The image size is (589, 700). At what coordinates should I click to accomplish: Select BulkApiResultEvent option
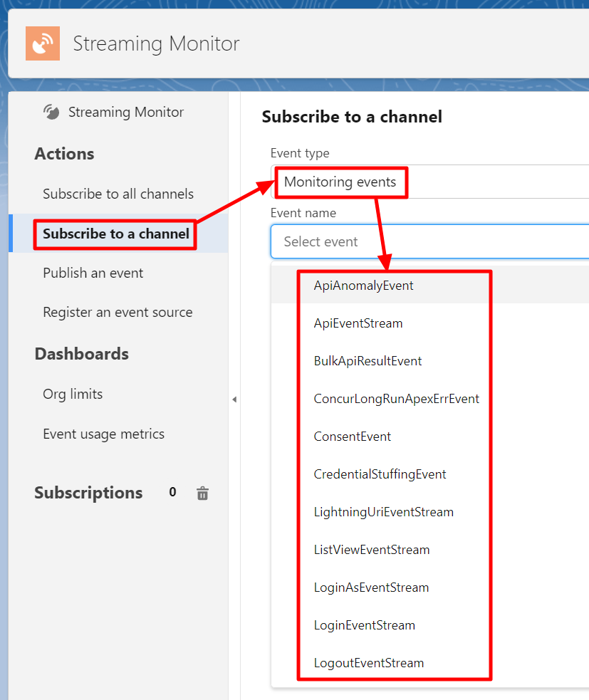[429, 361]
